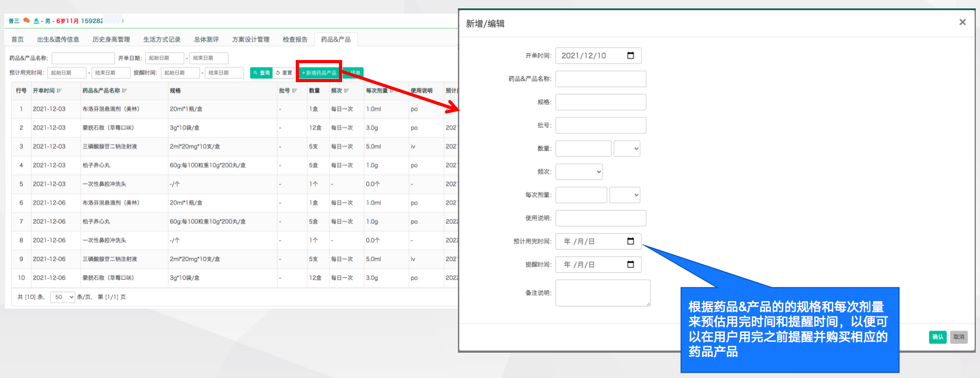Click 提醒时间 起始日期 filter field

[181, 73]
